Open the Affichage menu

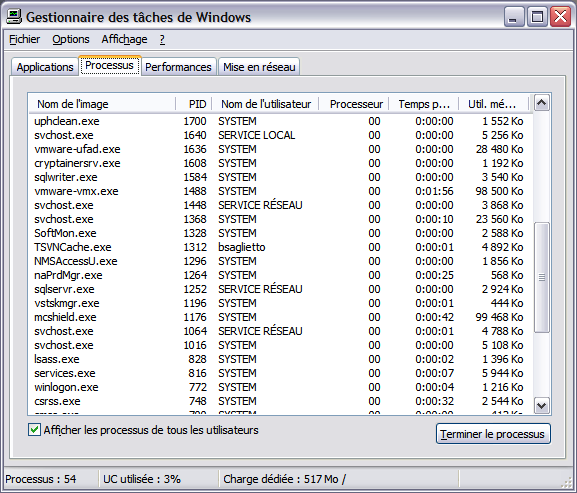124,39
